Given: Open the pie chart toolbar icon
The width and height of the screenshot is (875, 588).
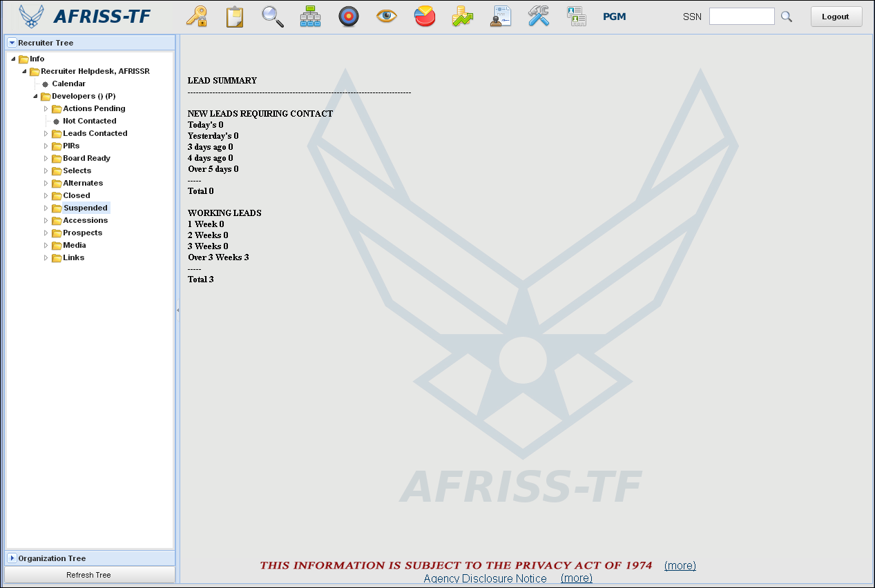Looking at the screenshot, I should (x=425, y=17).
